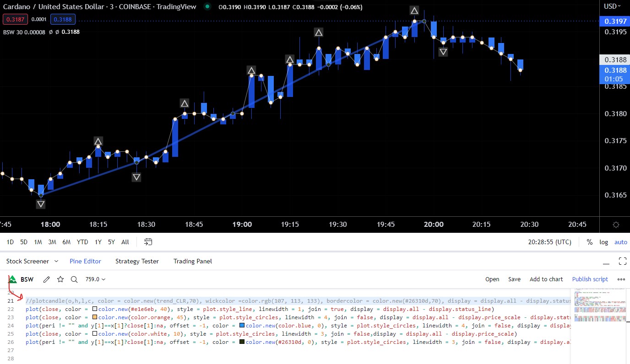
Task: Click the orange color swatch in code
Action: click(95, 317)
